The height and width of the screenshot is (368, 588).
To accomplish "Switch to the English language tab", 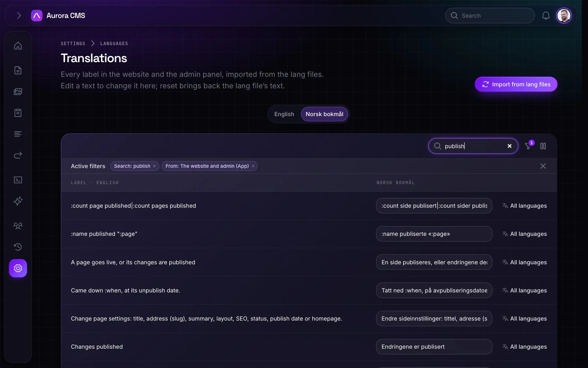I will point(284,114).
